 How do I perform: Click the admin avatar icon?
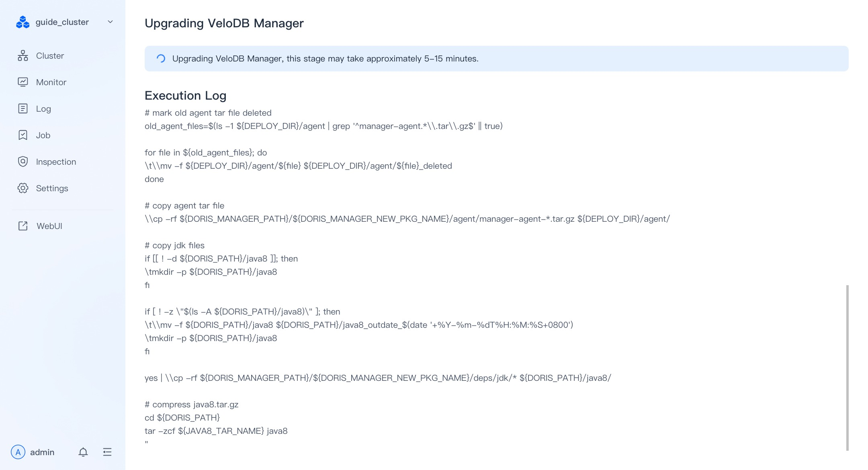click(18, 452)
